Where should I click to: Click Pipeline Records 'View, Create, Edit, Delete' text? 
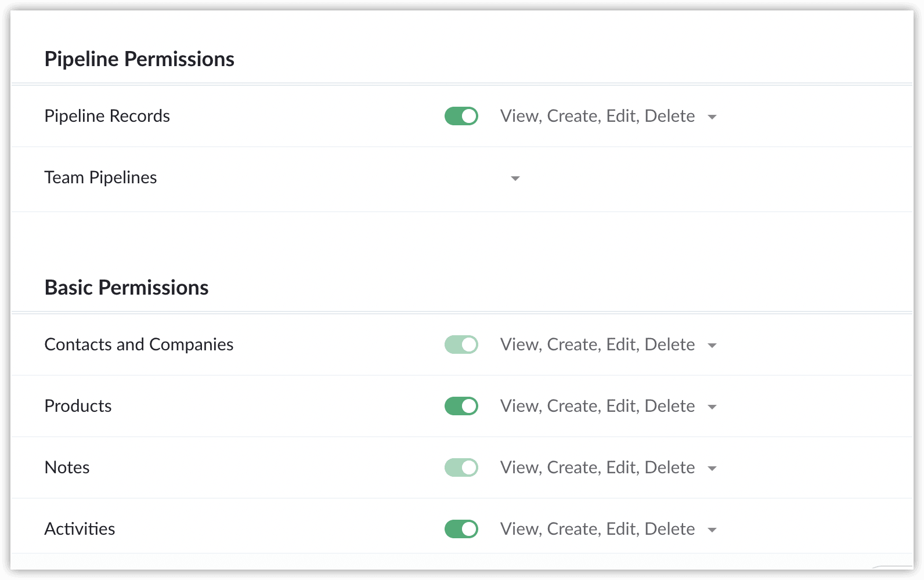pyautogui.click(x=597, y=116)
